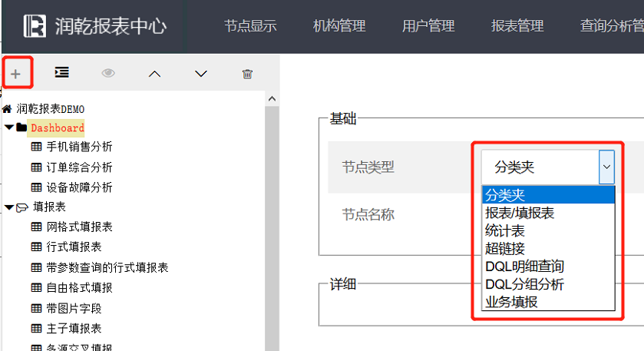Viewport: 644px width, 351px height.
Task: Collapse the 填报表 folder triangle
Action: [x=9, y=207]
